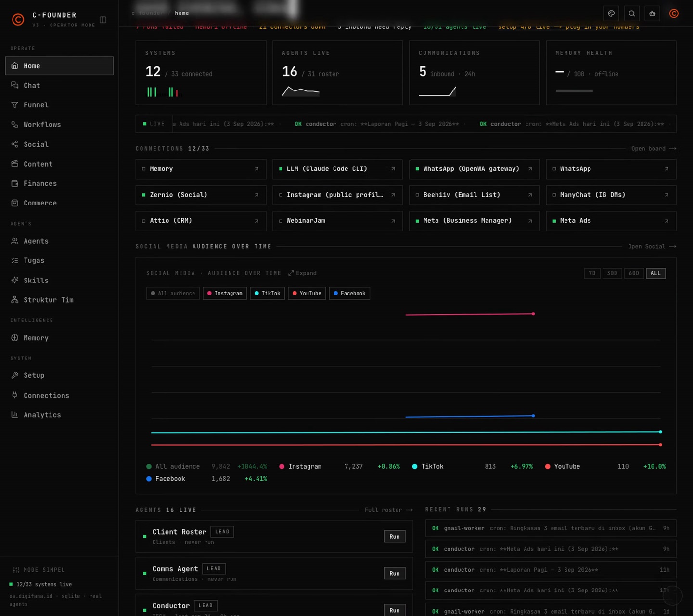Select the 60D time range
Viewport: 693px width, 616px height.
pyautogui.click(x=634, y=273)
